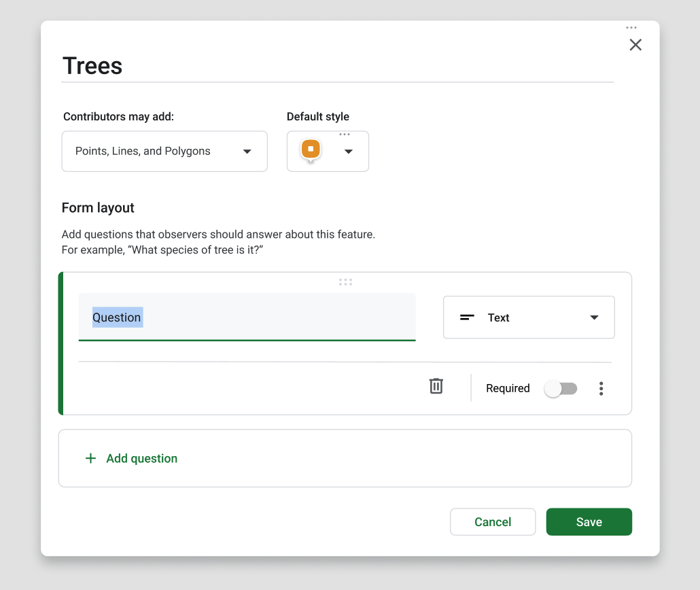
Task: Click the Add question button
Action: [x=345, y=458]
